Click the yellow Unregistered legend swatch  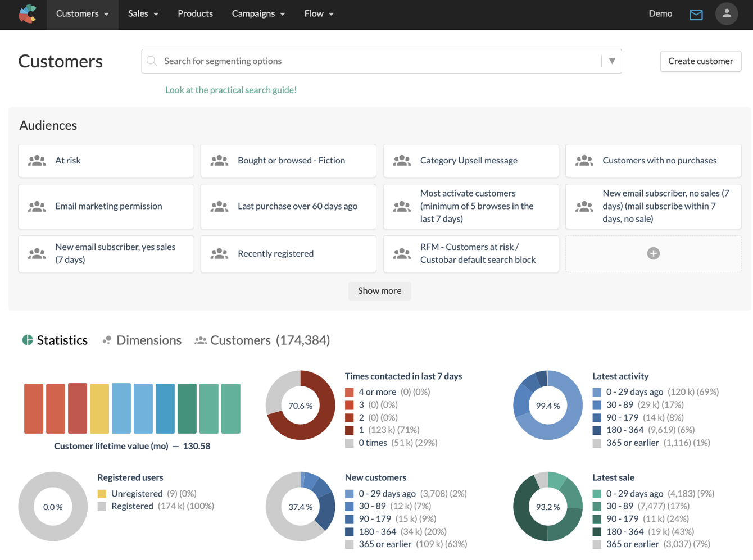point(102,494)
